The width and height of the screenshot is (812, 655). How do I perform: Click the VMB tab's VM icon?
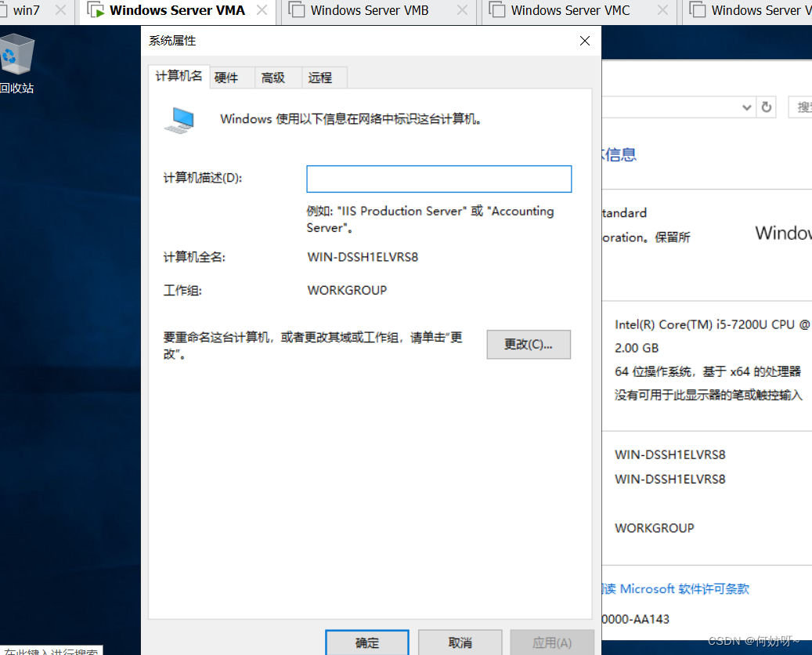click(x=297, y=10)
